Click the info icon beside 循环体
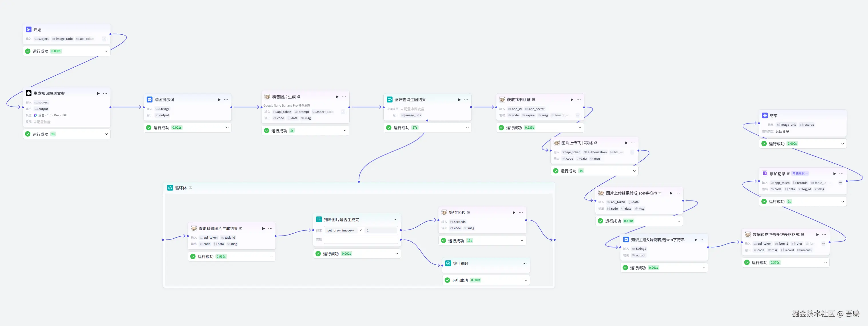 coord(190,188)
